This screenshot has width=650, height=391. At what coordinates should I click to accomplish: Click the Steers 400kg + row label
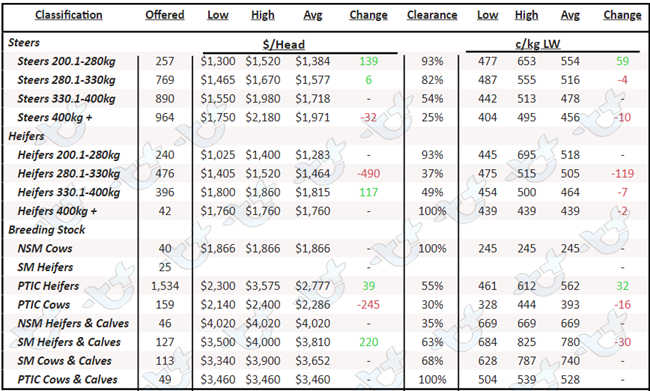pyautogui.click(x=55, y=117)
